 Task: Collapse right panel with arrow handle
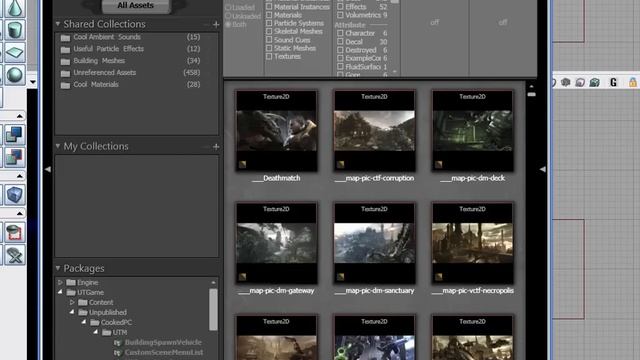tap(542, 169)
